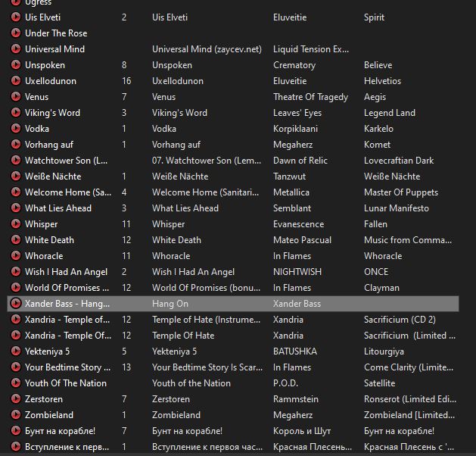Select the Komet album cell
The width and height of the screenshot is (476, 456).
[x=377, y=145]
